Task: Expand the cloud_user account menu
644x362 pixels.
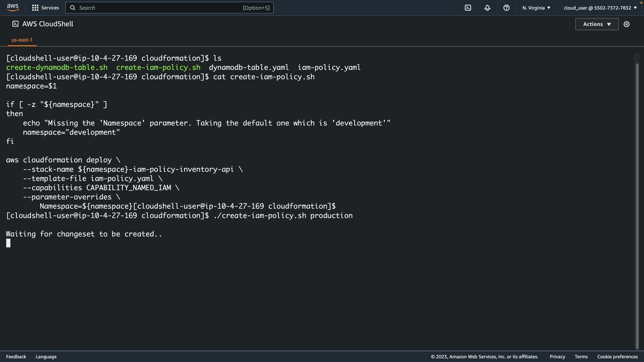Action: point(600,8)
